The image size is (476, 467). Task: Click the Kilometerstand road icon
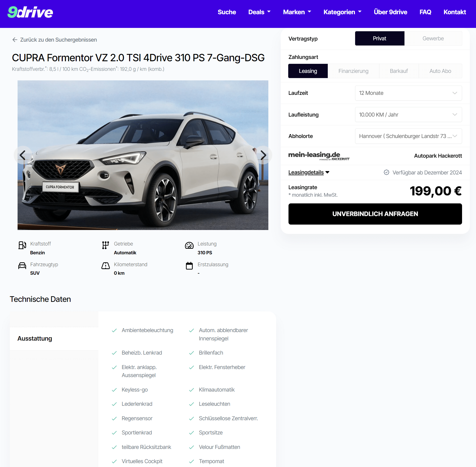click(105, 266)
